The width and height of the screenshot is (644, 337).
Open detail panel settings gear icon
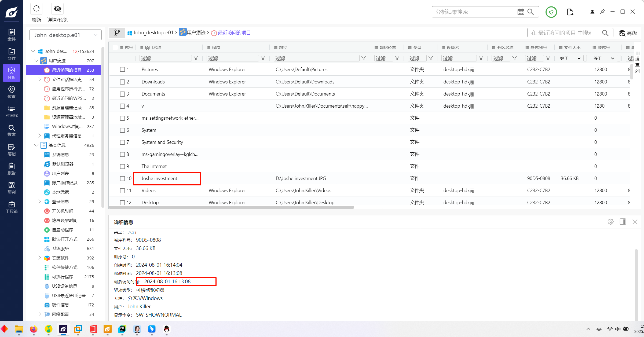pos(611,222)
